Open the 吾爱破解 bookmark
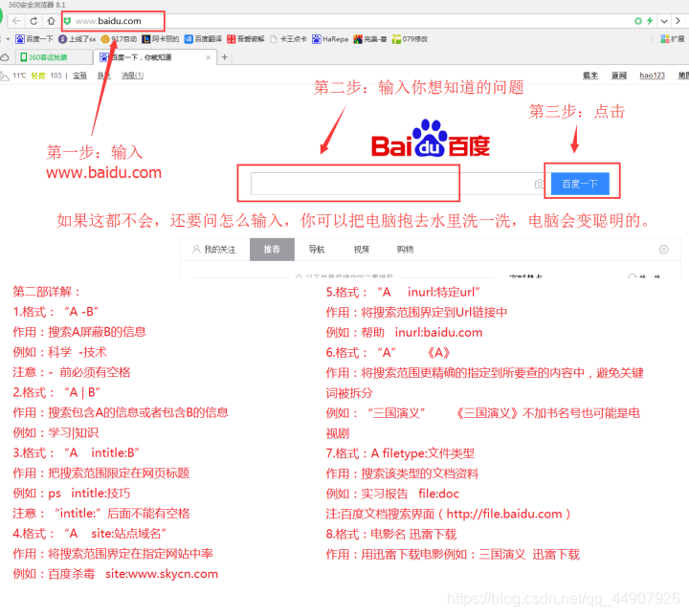Screen dimensions: 689x616 click(x=246, y=39)
